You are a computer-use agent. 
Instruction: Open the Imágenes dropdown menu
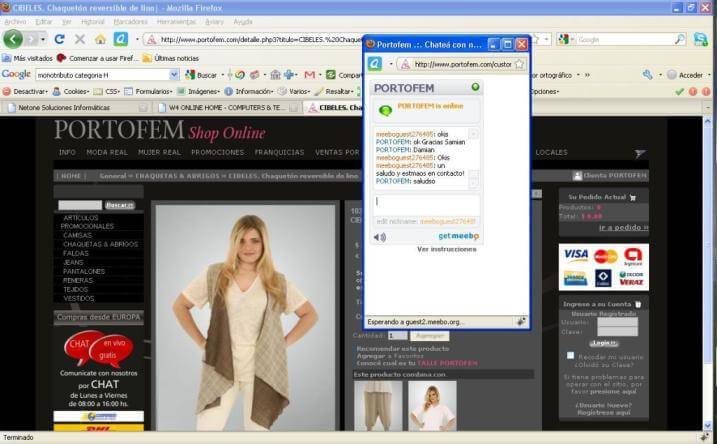point(199,91)
